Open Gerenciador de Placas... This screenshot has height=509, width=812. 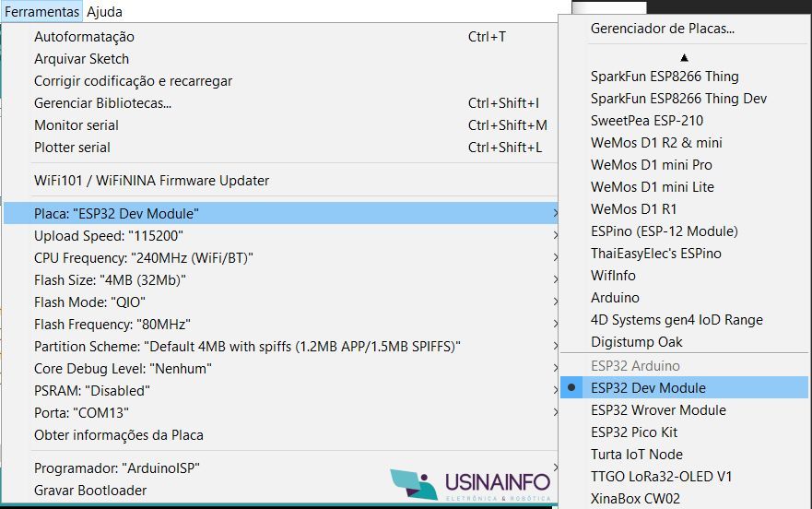[x=684, y=29]
